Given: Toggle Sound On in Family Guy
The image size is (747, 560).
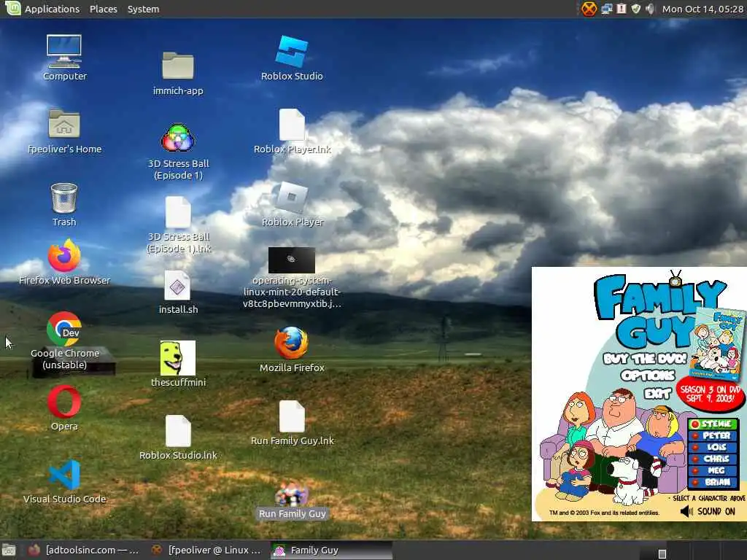Looking at the screenshot, I should pyautogui.click(x=708, y=511).
